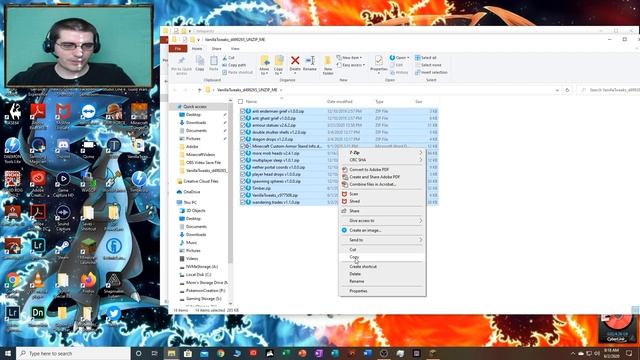640x360 pixels.
Task: Click Scan icon in context menu
Action: pyautogui.click(x=344, y=194)
